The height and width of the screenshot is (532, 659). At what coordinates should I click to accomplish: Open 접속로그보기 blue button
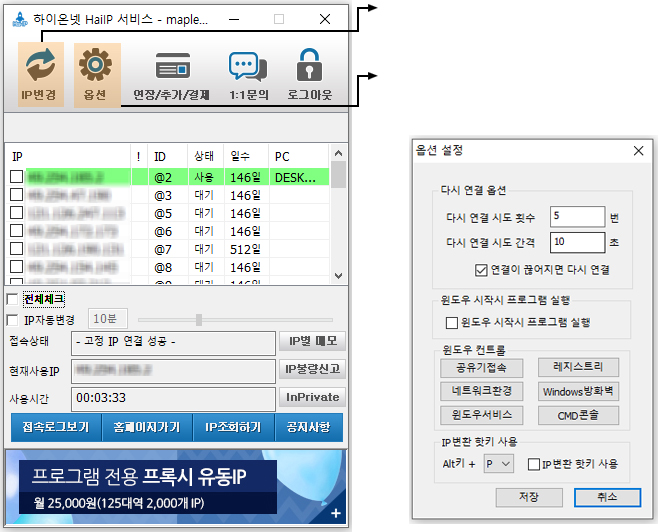pyautogui.click(x=56, y=427)
